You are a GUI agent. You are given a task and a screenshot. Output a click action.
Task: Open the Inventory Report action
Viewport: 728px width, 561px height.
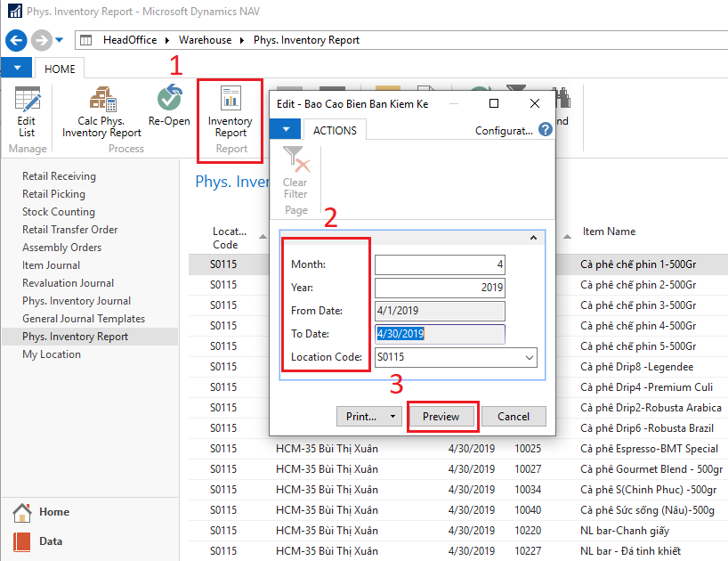click(231, 112)
